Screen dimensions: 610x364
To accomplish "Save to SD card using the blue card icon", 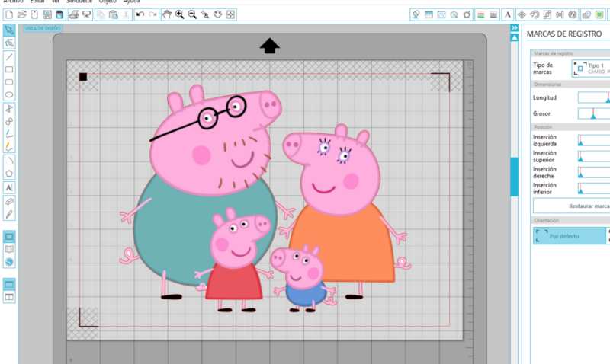I will point(59,14).
